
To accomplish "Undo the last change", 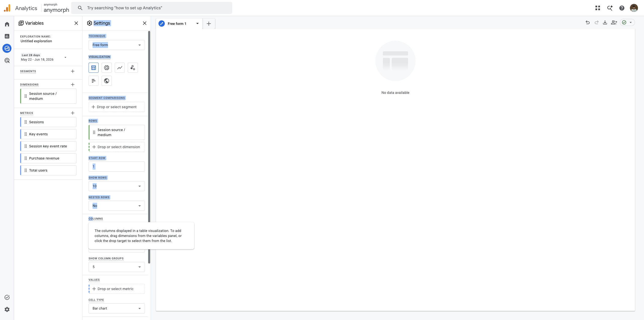I will 588,23.
